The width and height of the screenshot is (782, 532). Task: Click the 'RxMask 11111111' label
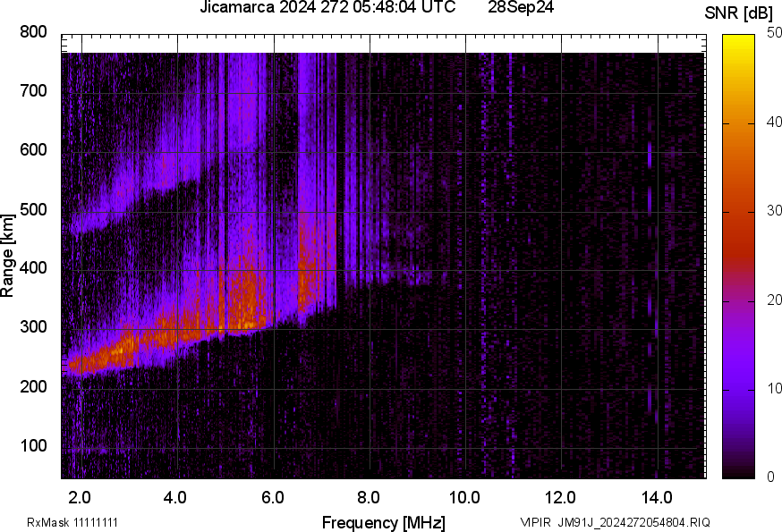pyautogui.click(x=72, y=522)
